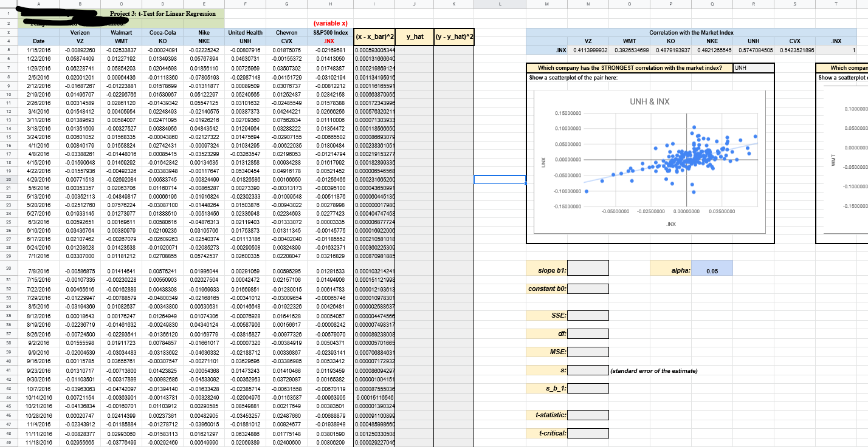This screenshot has height=447, width=868.
Task: Click the correlation value 0.4921265545
Action: point(712,49)
